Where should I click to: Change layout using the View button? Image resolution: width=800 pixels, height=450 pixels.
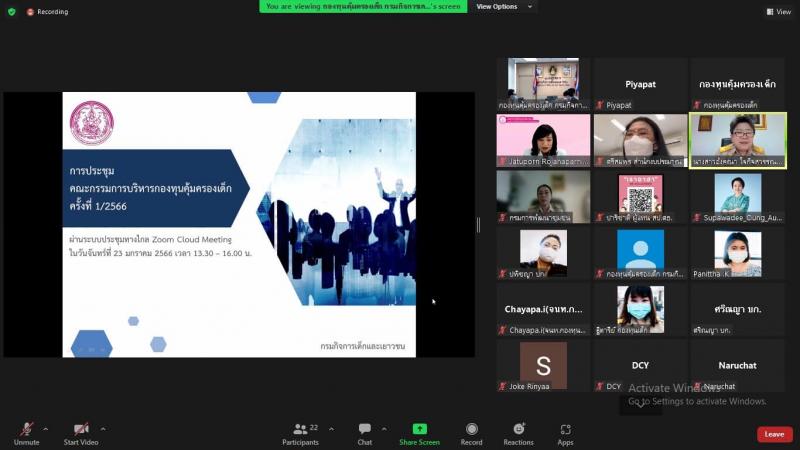[x=779, y=12]
